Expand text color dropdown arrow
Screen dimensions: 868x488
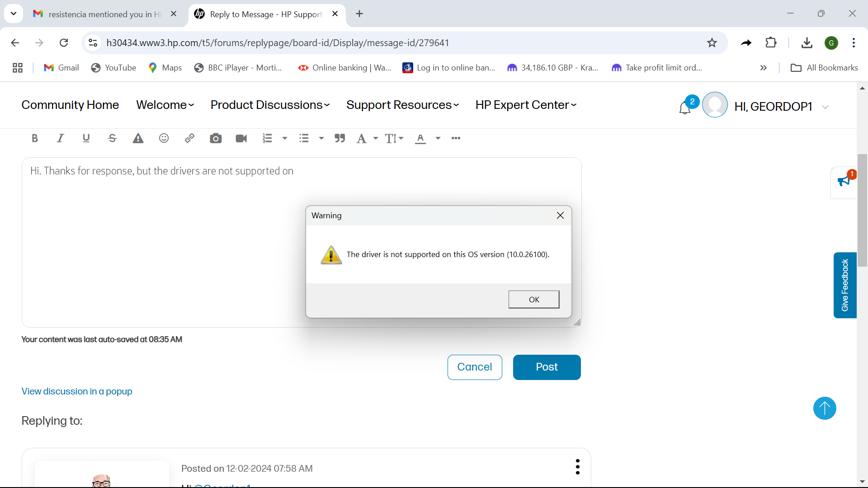(x=438, y=138)
